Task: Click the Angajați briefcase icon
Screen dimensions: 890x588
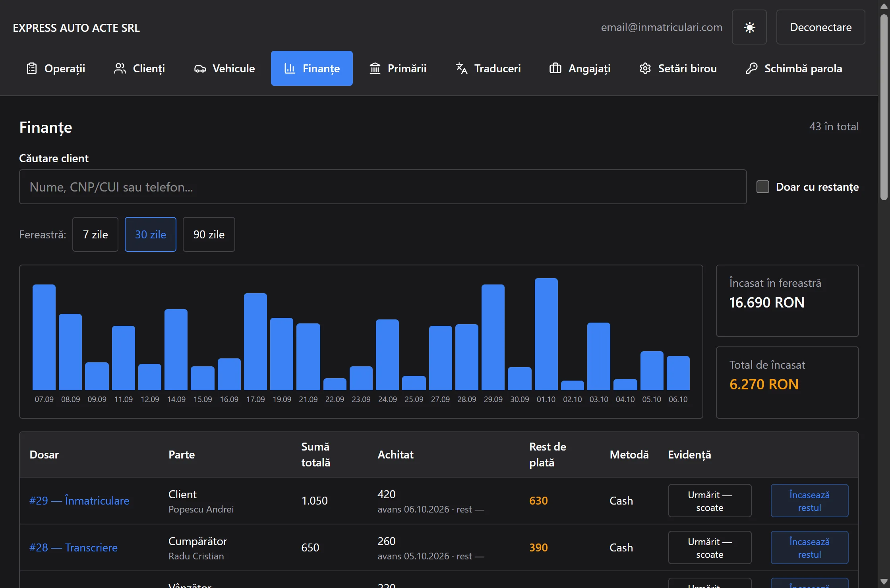Action: tap(555, 68)
